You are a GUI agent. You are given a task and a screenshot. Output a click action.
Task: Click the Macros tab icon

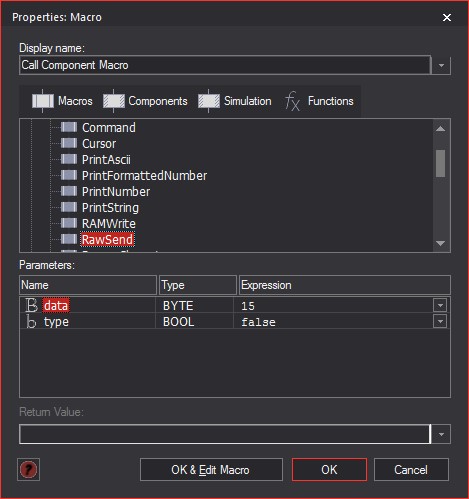[43, 101]
